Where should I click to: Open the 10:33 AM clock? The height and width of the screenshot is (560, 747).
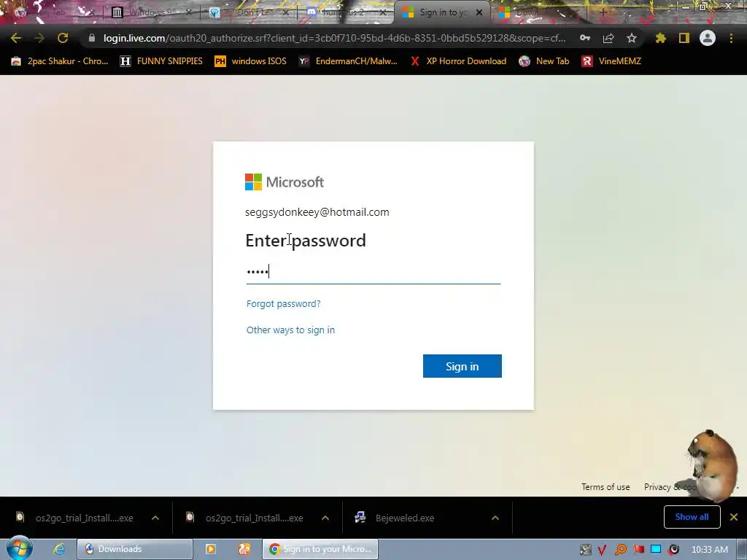coord(709,550)
